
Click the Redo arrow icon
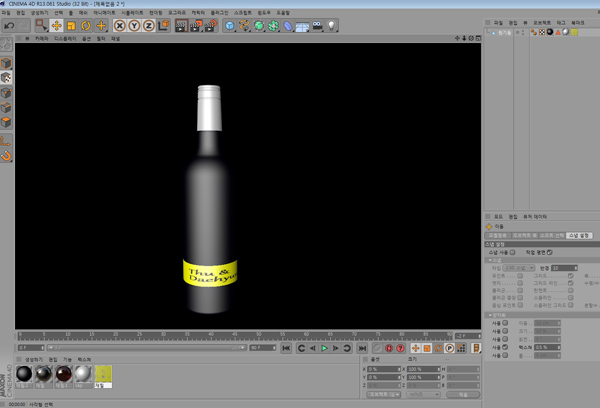23,26
